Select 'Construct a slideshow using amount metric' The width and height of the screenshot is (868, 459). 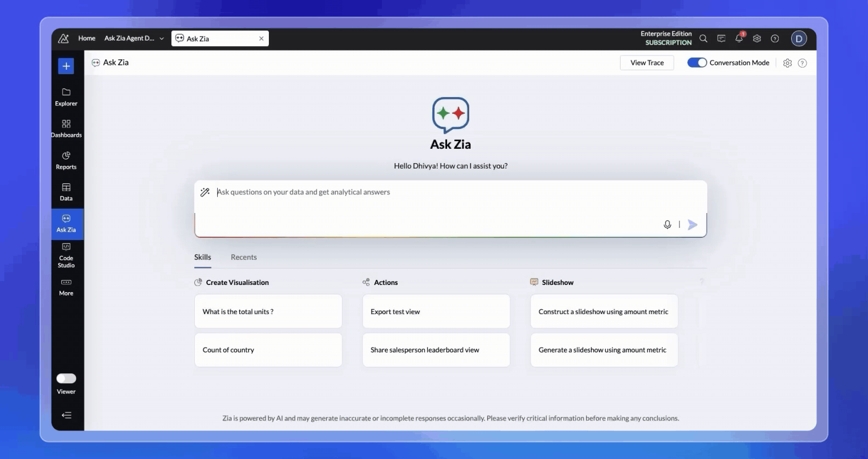[x=604, y=311]
